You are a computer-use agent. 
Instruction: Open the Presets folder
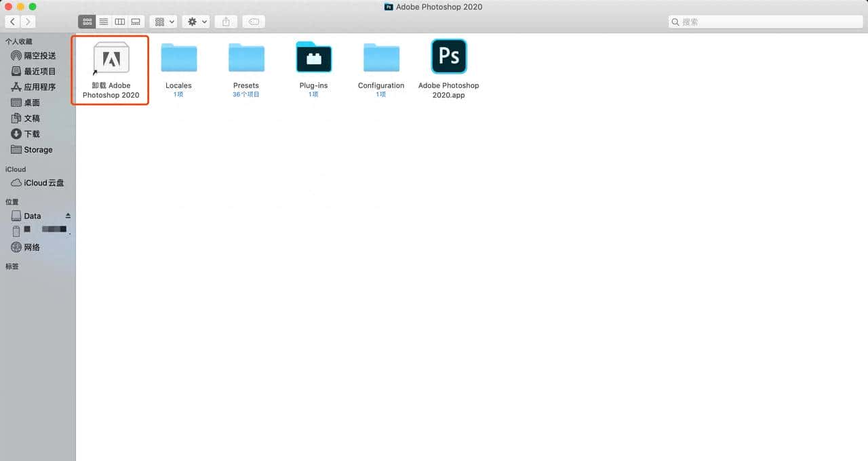point(246,57)
